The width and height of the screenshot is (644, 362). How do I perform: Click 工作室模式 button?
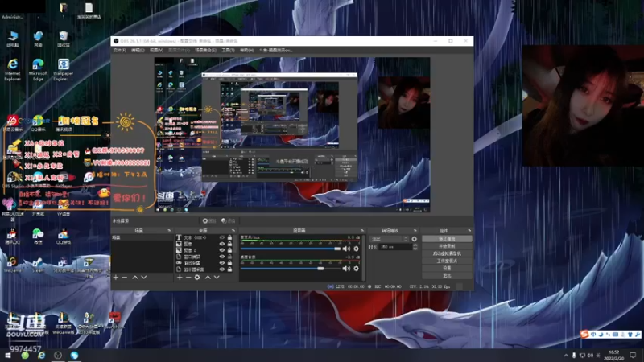447,261
